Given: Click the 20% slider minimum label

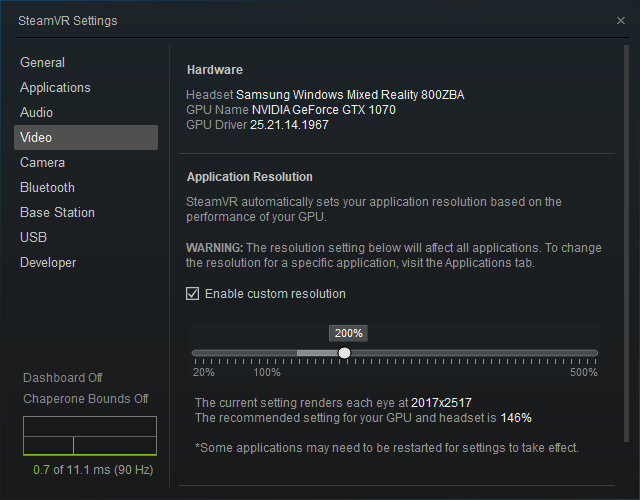Looking at the screenshot, I should 204,372.
